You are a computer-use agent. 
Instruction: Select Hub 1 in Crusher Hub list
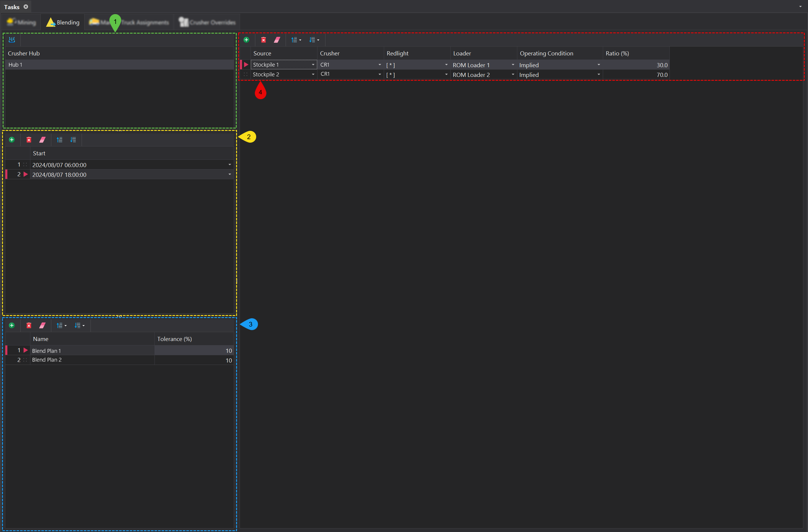pos(15,65)
